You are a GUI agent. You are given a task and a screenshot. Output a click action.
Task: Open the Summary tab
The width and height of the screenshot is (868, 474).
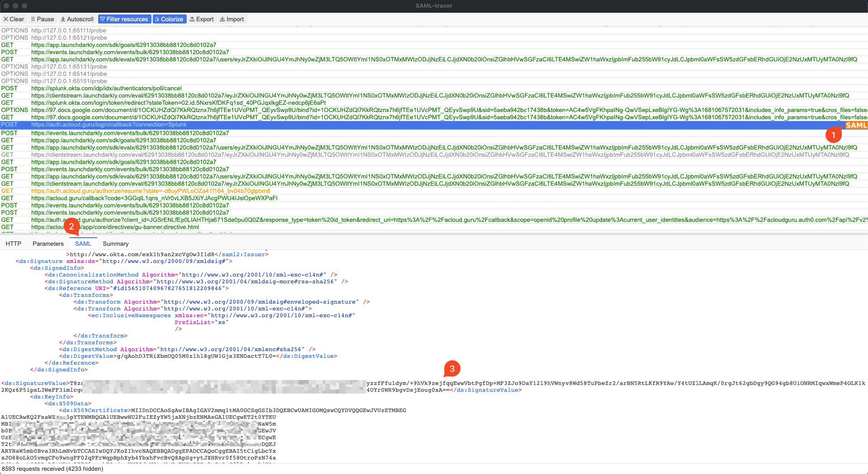point(116,244)
